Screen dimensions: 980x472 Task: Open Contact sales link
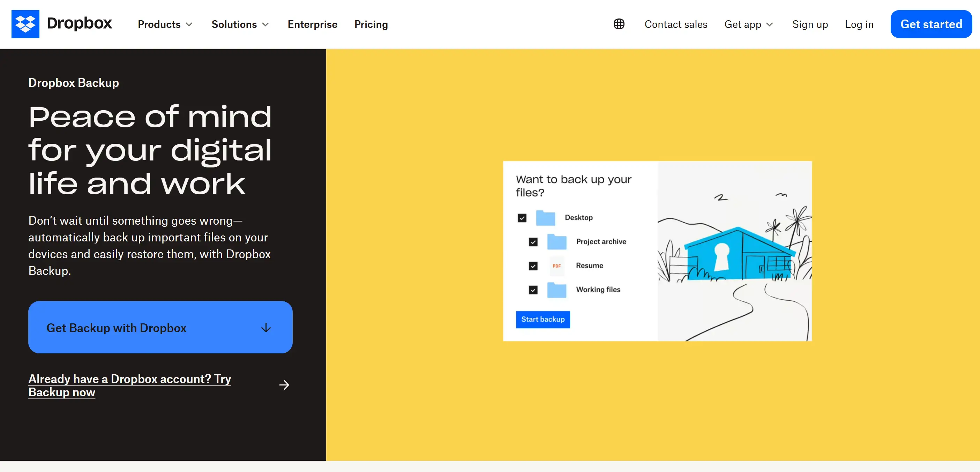(x=676, y=24)
